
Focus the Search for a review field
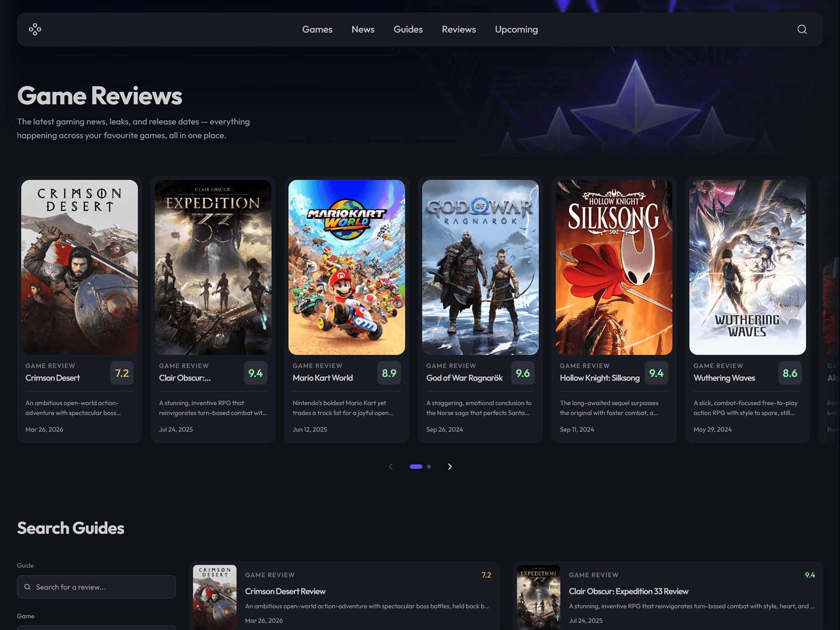coord(96,587)
